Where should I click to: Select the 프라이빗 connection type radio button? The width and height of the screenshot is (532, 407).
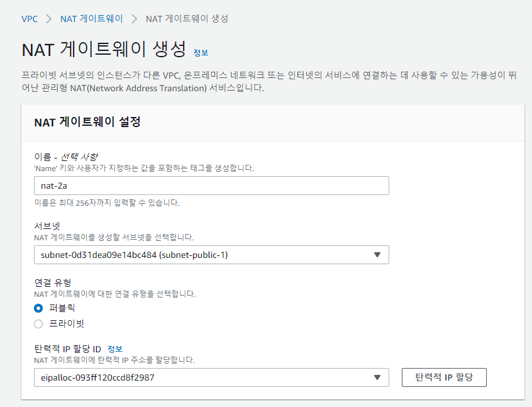tap(38, 324)
